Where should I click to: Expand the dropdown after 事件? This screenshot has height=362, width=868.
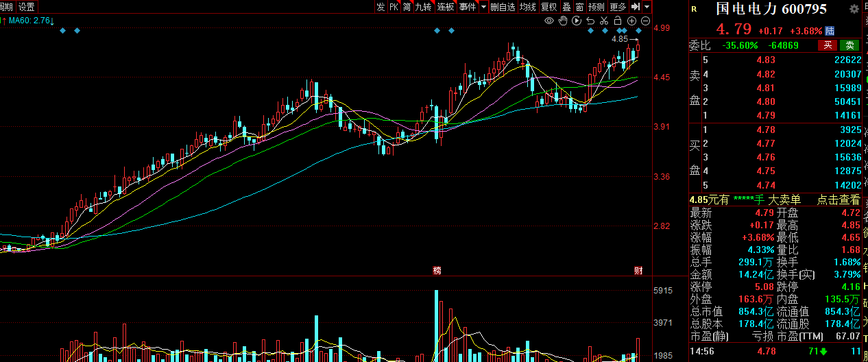click(483, 7)
